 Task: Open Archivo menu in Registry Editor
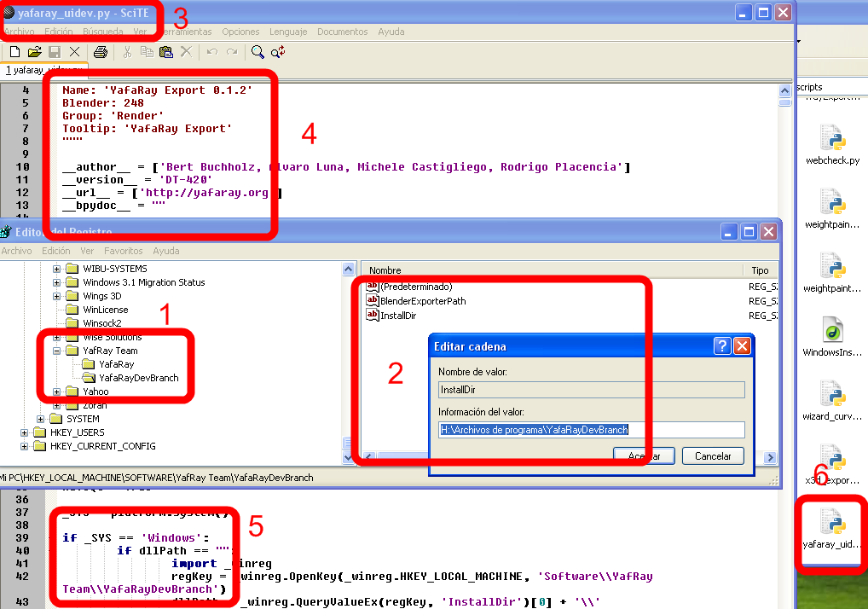pos(16,252)
